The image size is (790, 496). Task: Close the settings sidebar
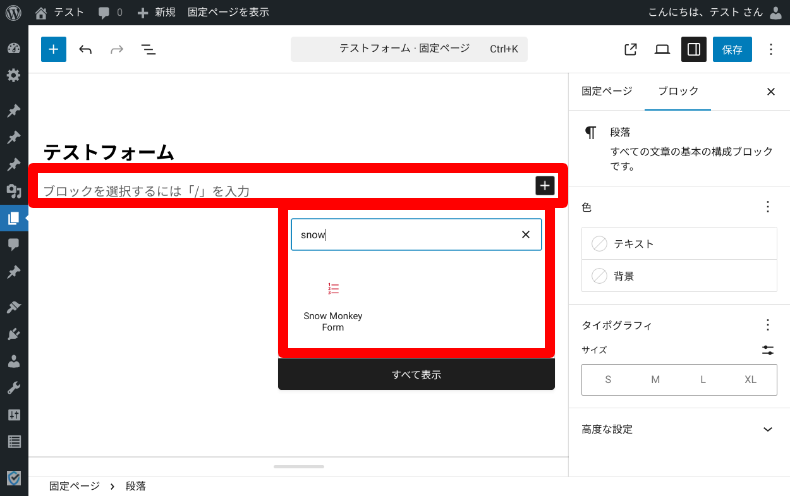pyautogui.click(x=771, y=92)
